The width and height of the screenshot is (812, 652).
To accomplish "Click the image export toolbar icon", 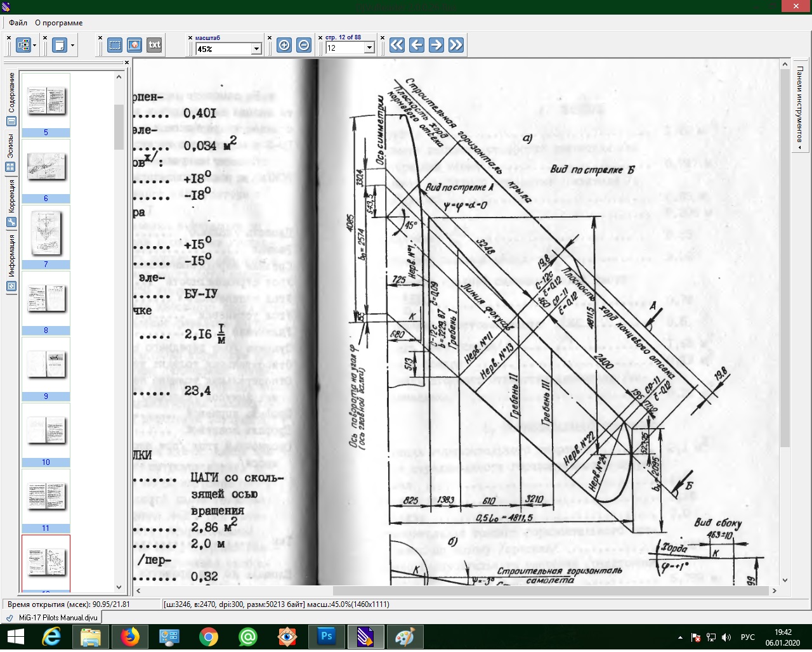I will (x=134, y=45).
